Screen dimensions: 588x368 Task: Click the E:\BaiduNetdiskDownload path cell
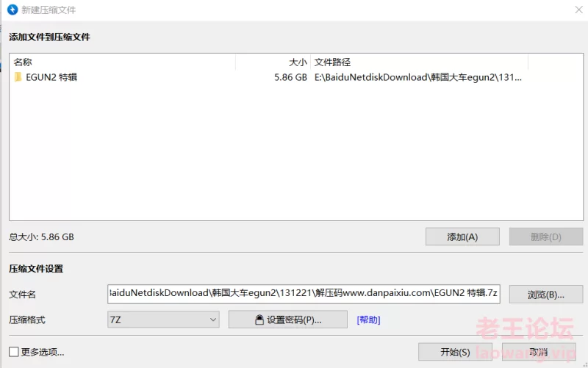(417, 77)
